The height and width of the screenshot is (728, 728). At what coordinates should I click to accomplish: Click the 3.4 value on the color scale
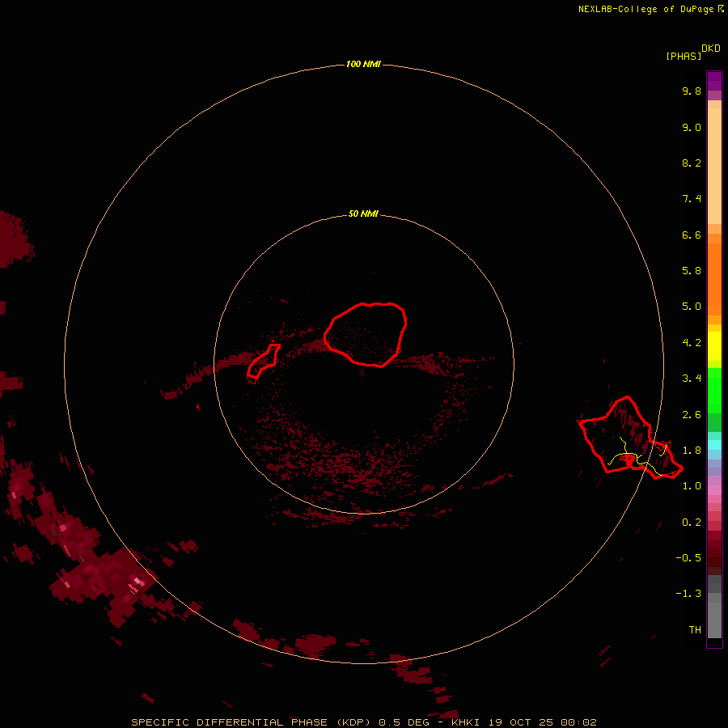(x=692, y=378)
